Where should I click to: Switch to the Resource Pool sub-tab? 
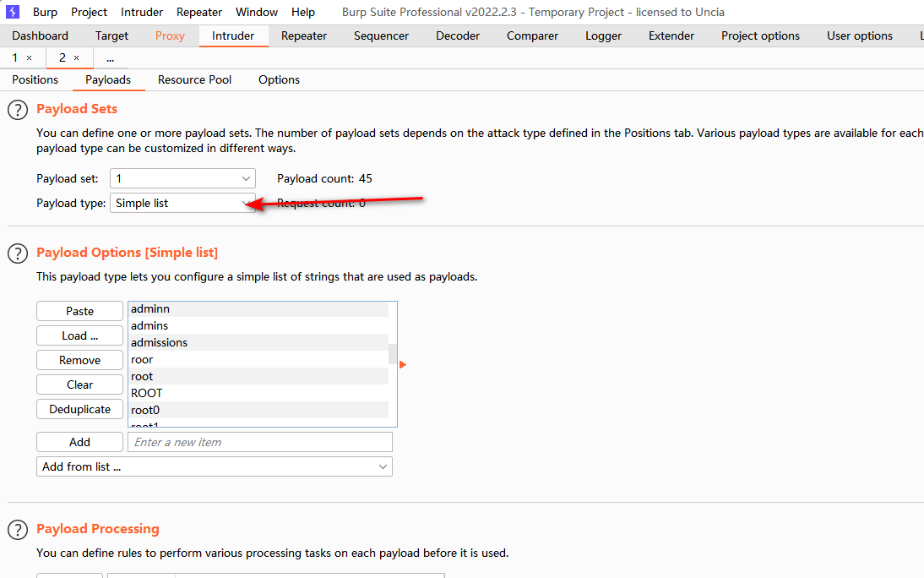coord(194,79)
